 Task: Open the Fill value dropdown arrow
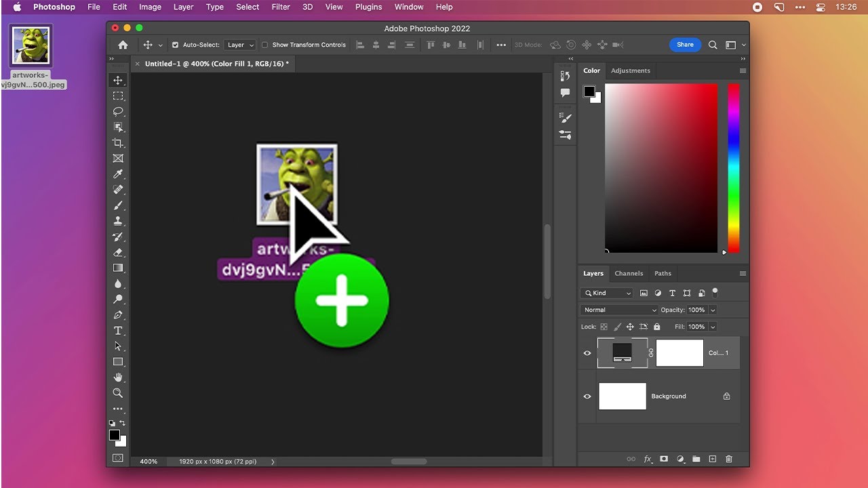tap(713, 327)
